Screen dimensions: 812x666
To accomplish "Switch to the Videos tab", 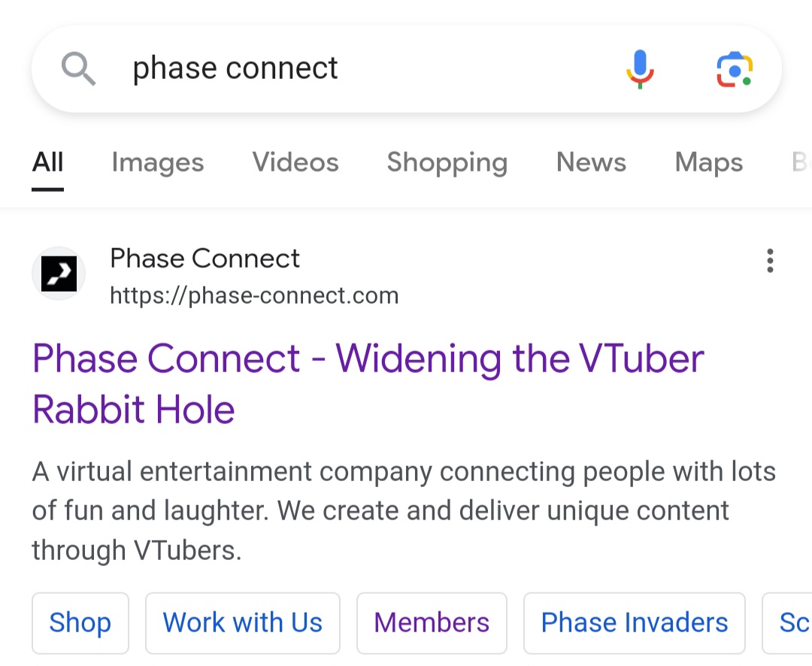I will pyautogui.click(x=295, y=162).
